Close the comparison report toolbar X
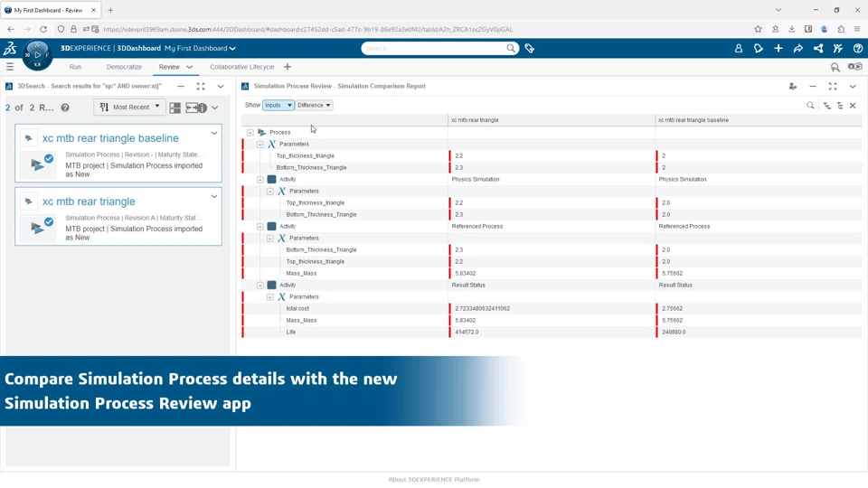 pyautogui.click(x=853, y=105)
